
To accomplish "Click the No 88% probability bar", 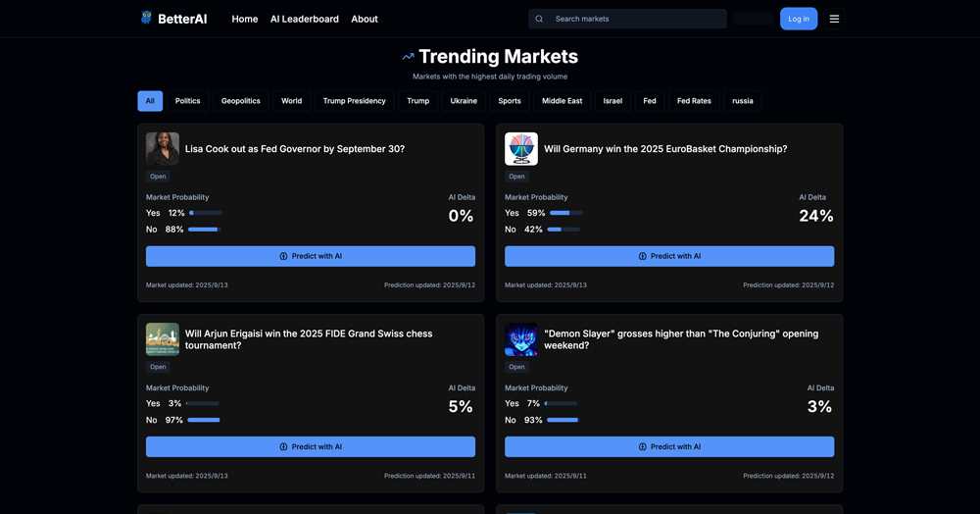I will [205, 230].
